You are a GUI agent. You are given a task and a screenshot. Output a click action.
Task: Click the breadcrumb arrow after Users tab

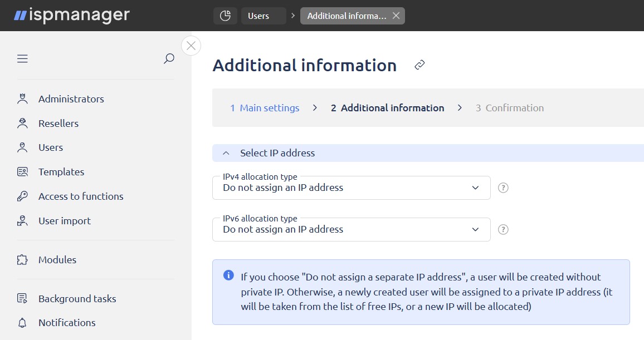point(293,16)
